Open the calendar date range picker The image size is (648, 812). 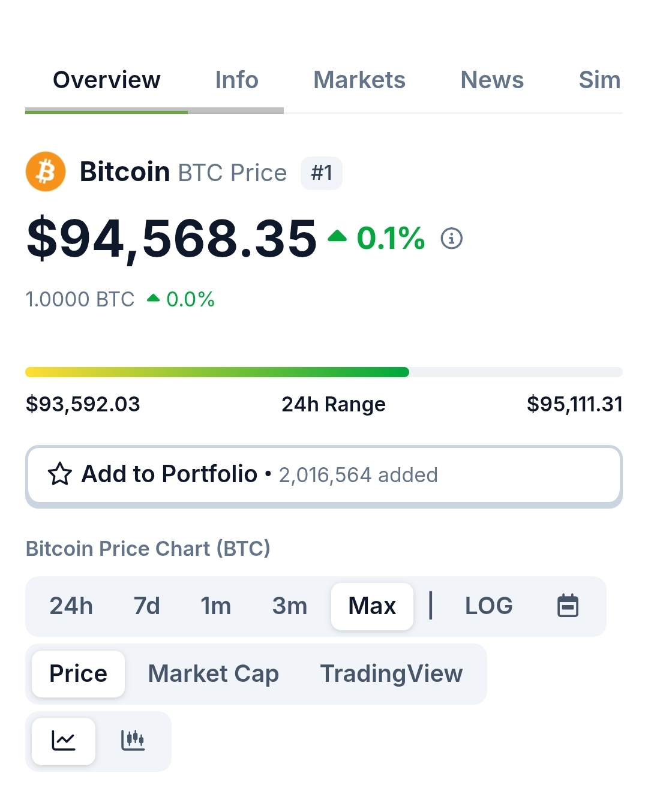(x=568, y=606)
